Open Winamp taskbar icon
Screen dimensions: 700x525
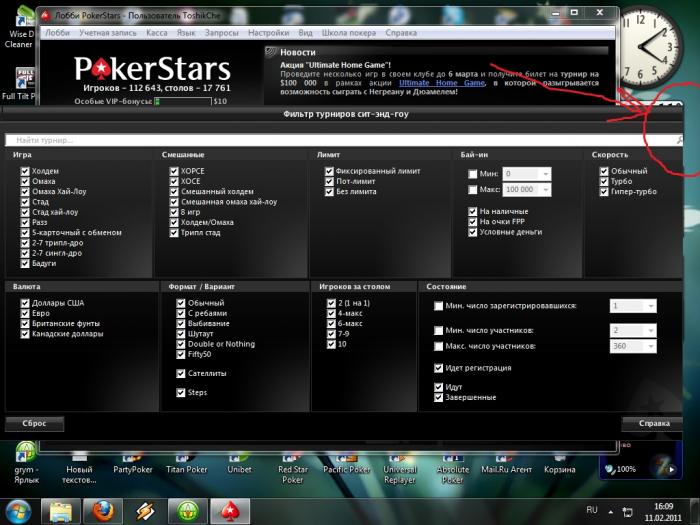(146, 512)
